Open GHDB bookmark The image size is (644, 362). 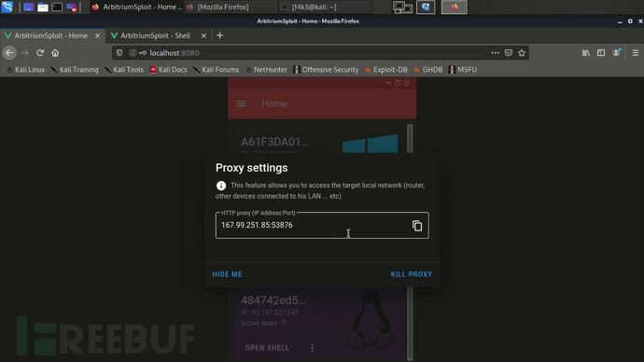pos(428,70)
